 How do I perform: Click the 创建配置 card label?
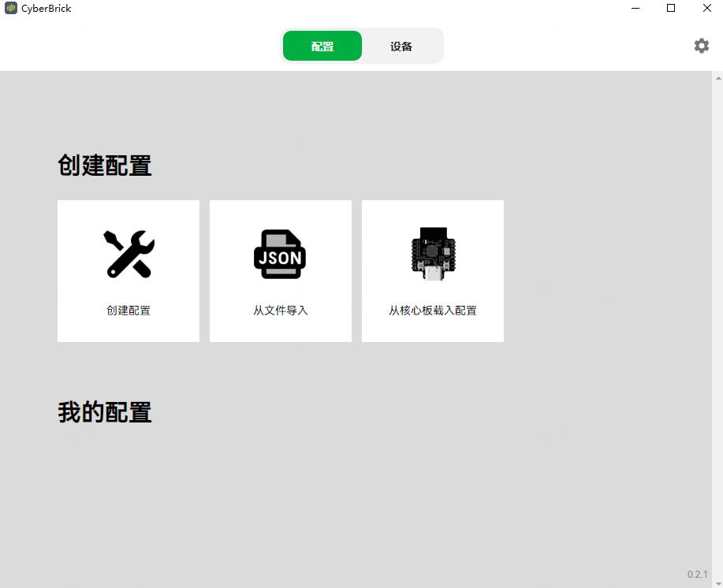129,311
